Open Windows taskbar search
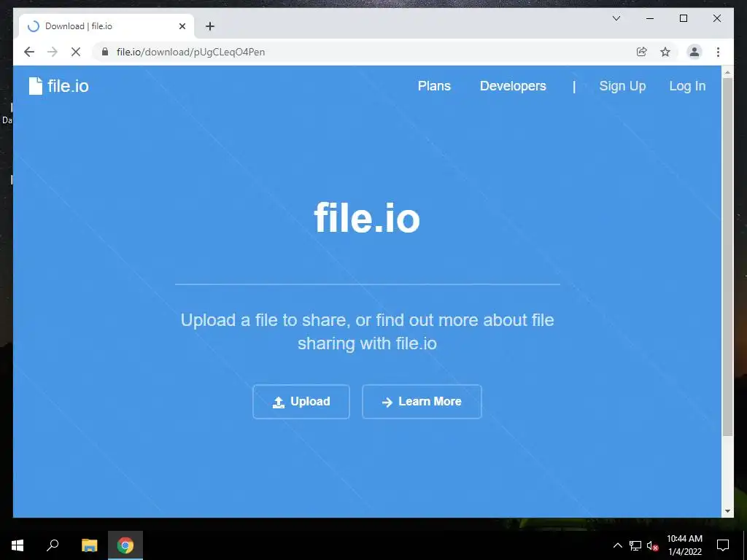The image size is (747, 560). tap(53, 545)
